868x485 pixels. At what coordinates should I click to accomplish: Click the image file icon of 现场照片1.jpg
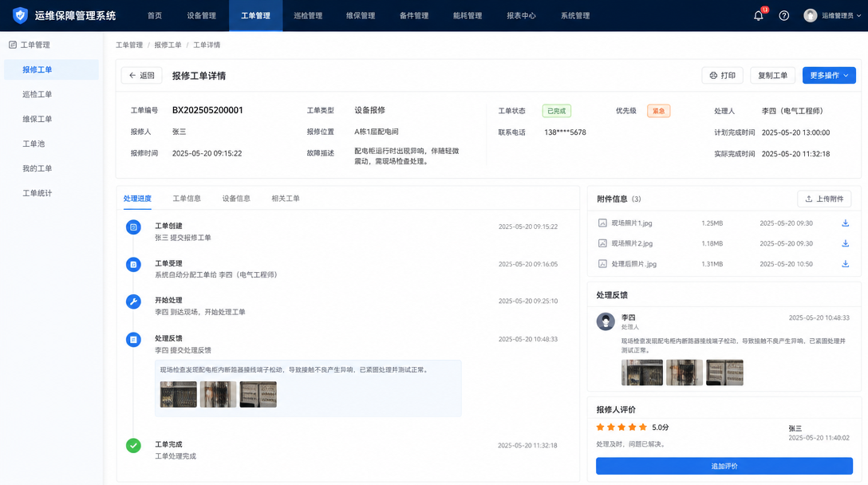(602, 223)
